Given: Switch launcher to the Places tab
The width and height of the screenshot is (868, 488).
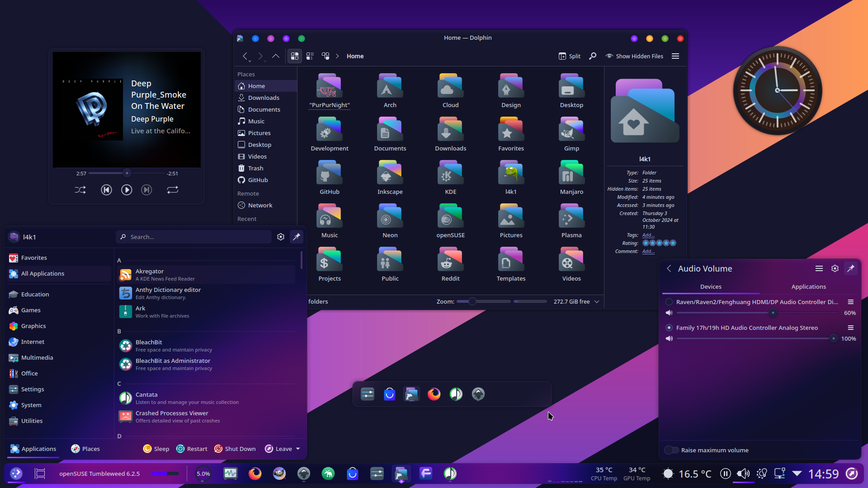Looking at the screenshot, I should [x=85, y=449].
